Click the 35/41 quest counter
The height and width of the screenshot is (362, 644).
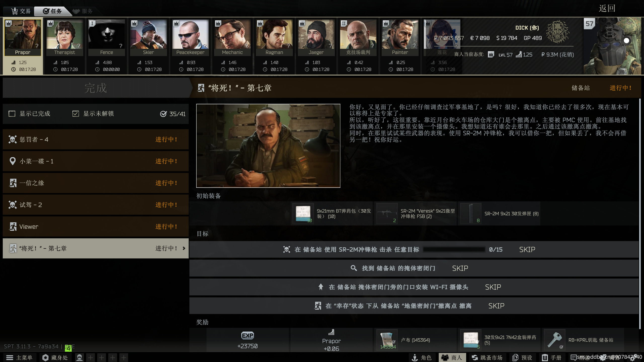[x=173, y=114]
